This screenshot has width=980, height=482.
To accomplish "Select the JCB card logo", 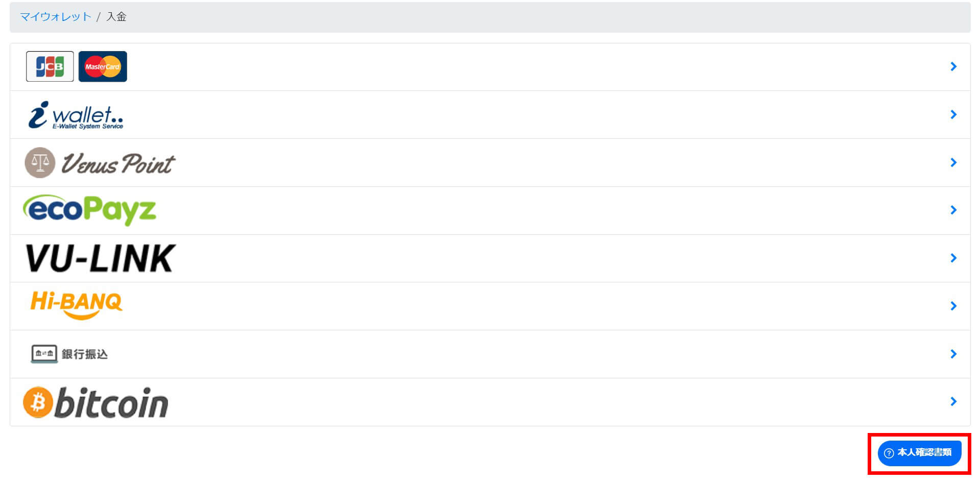I will [x=50, y=66].
